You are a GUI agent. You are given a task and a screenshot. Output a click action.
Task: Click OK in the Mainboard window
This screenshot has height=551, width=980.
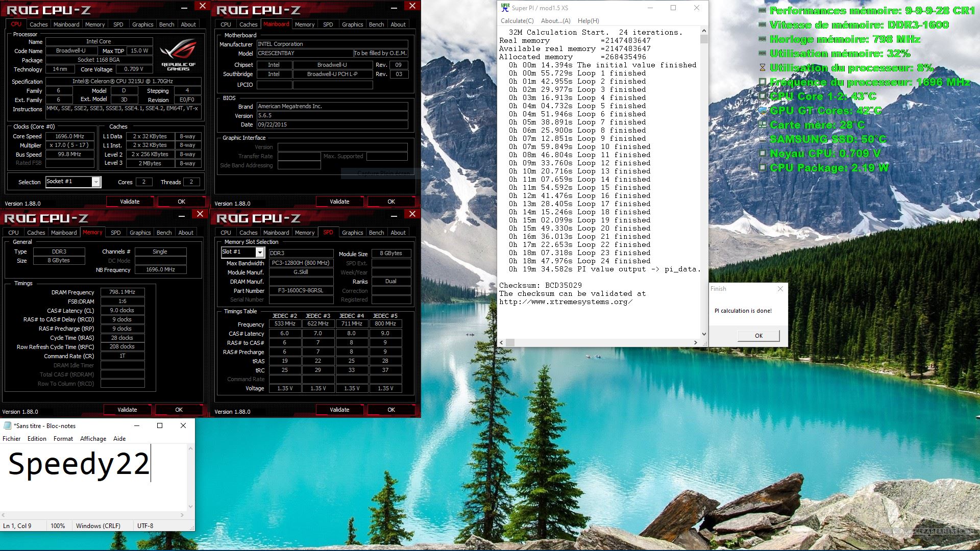[x=391, y=202]
